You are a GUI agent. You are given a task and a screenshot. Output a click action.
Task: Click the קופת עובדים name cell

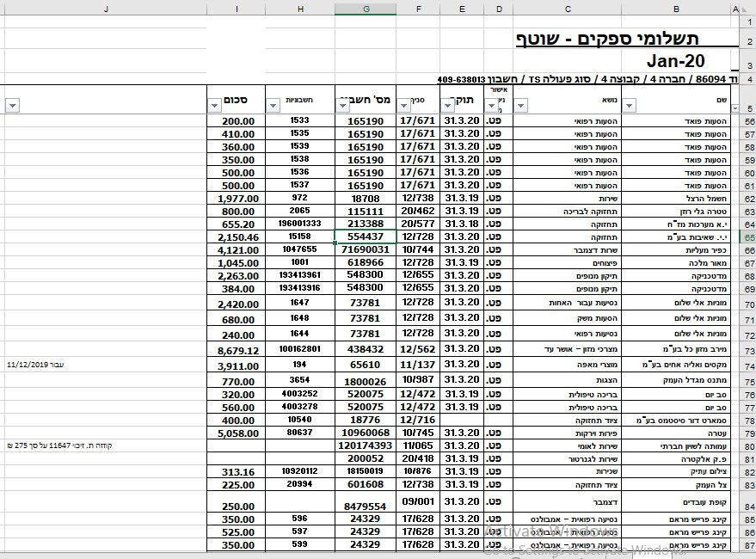(x=675, y=501)
